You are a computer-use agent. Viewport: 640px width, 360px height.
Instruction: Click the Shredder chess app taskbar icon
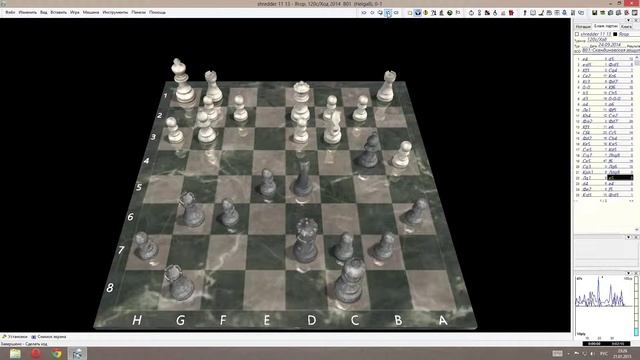[x=77, y=353]
